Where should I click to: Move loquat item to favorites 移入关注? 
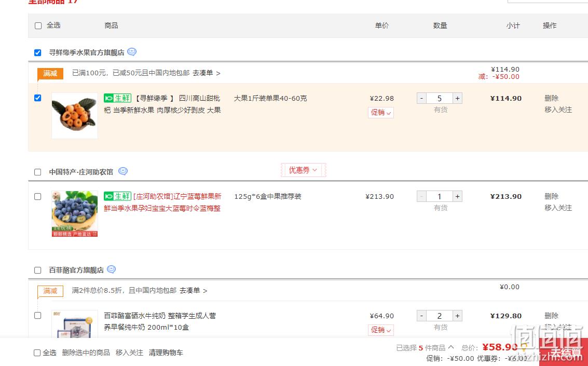(558, 110)
